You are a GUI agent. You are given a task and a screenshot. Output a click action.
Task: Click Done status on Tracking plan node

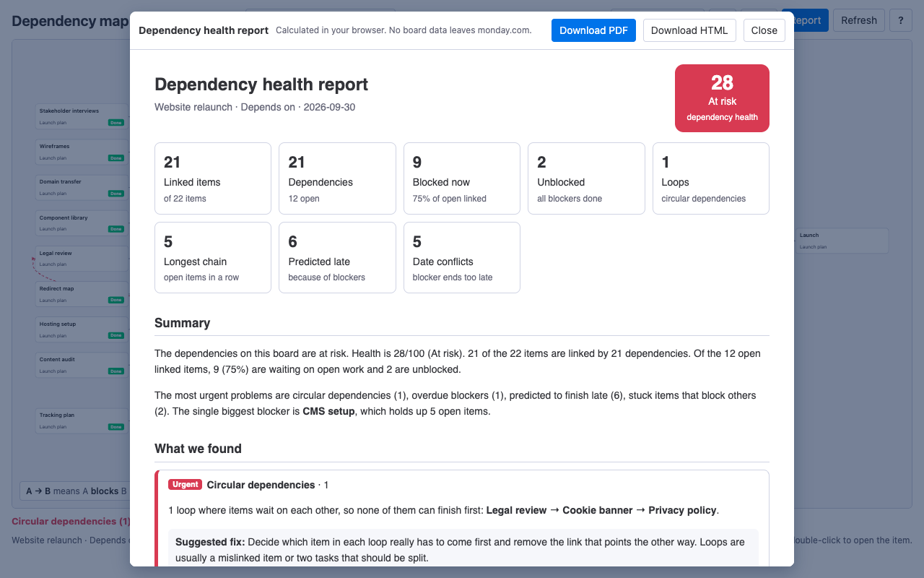[x=116, y=427]
